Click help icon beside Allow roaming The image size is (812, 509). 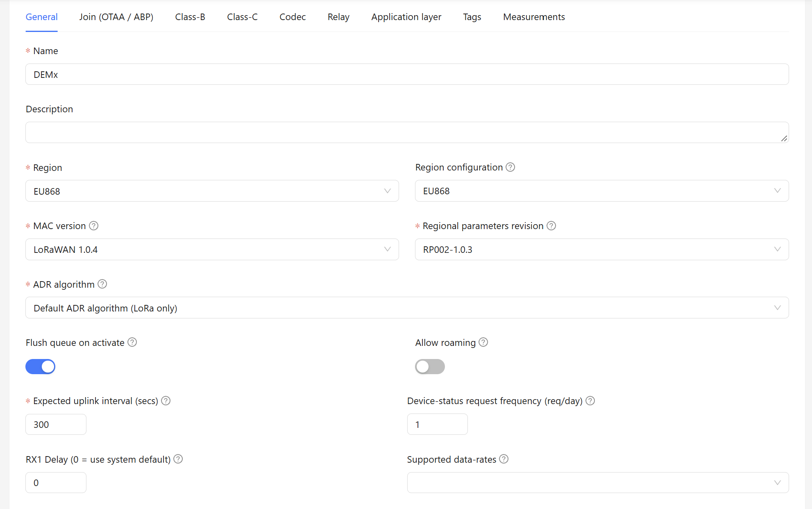pos(483,342)
